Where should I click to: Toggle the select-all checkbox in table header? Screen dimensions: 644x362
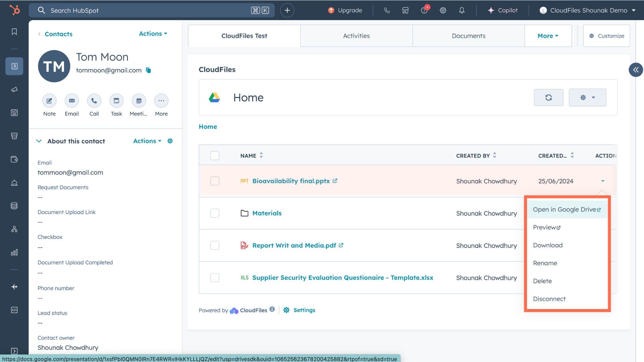(x=215, y=156)
